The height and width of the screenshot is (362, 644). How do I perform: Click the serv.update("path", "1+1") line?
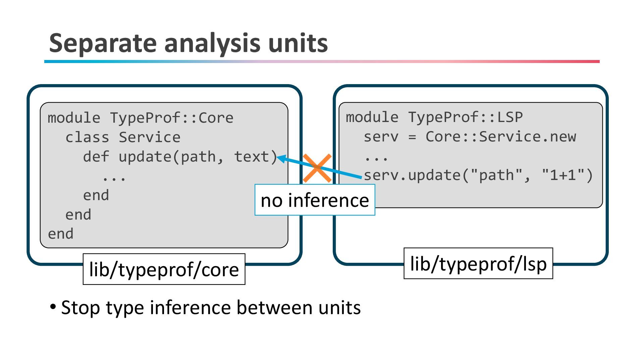click(478, 175)
